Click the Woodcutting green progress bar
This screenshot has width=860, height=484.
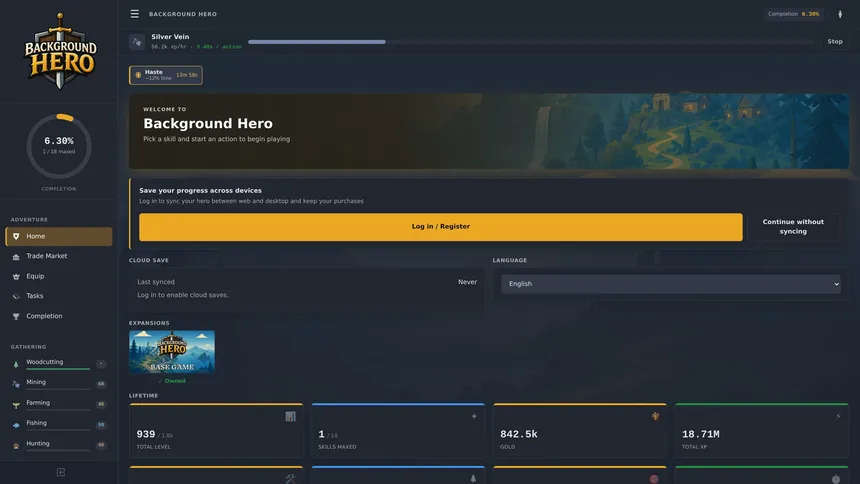click(x=58, y=369)
